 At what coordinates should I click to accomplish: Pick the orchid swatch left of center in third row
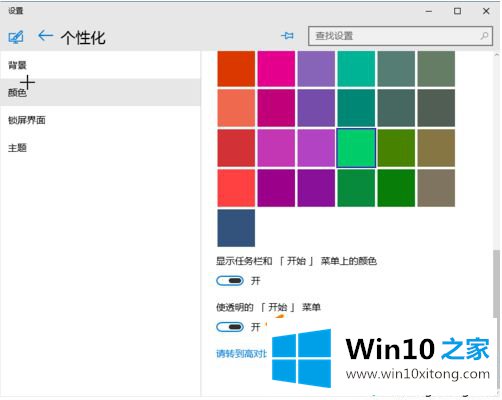pyautogui.click(x=276, y=148)
